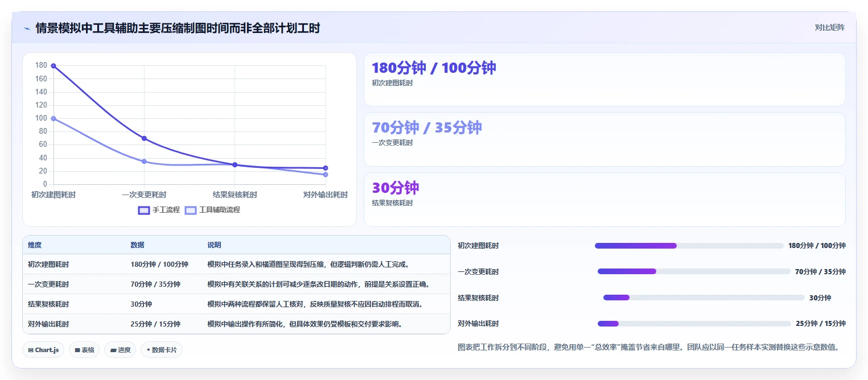Click the progress label 初次建图耗时
The width and height of the screenshot is (868, 380).
click(479, 246)
